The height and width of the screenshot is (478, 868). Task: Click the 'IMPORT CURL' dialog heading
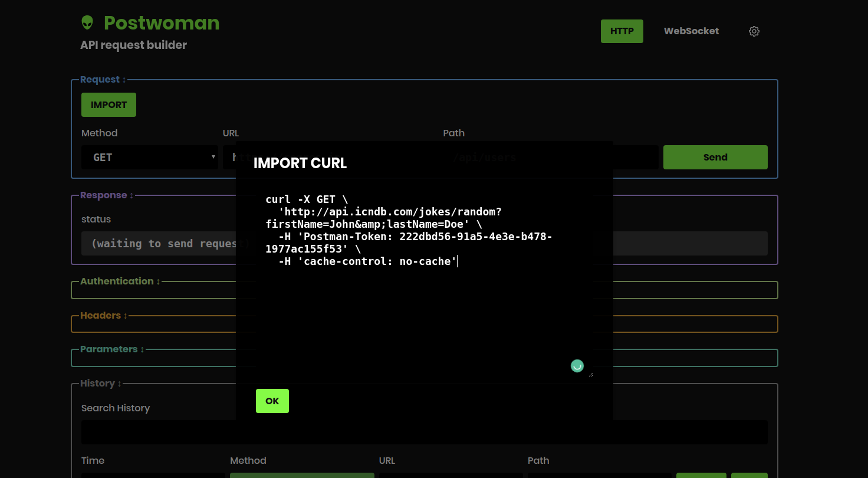pyautogui.click(x=300, y=163)
